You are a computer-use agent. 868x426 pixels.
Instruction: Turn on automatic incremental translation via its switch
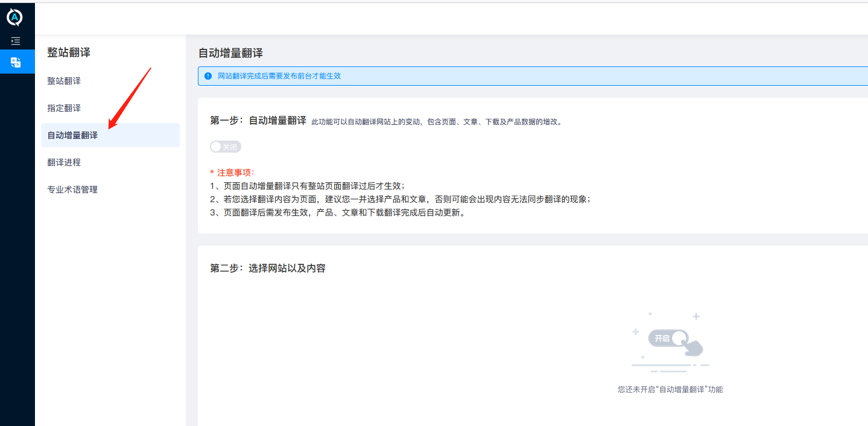225,146
